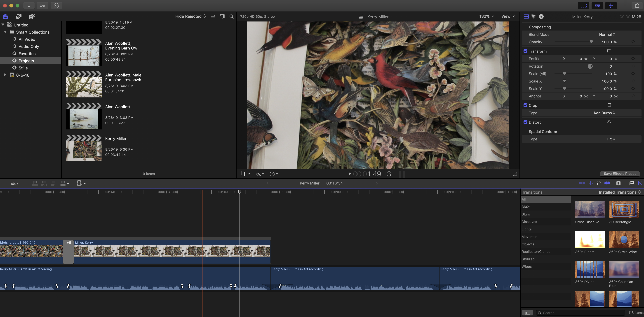Disable the Crop checkbox
Image resolution: width=644 pixels, height=317 pixels.
pyautogui.click(x=525, y=105)
